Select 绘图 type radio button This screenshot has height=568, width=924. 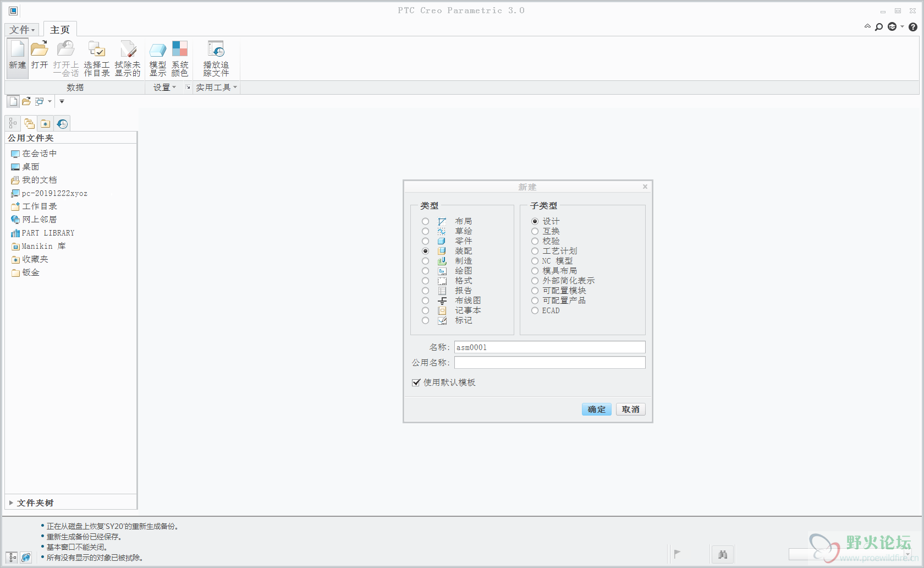pos(425,271)
